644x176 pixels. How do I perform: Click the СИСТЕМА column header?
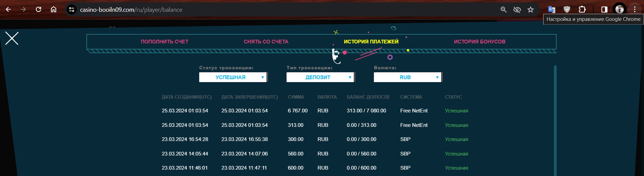pyautogui.click(x=411, y=97)
